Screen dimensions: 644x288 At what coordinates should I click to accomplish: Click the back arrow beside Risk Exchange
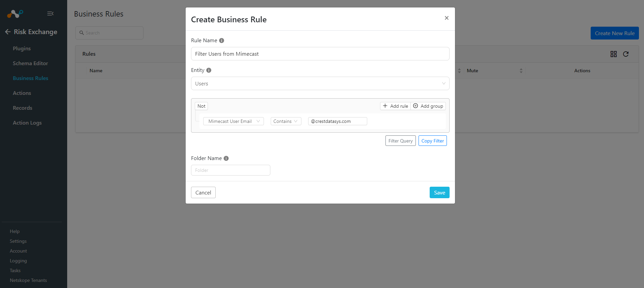8,32
